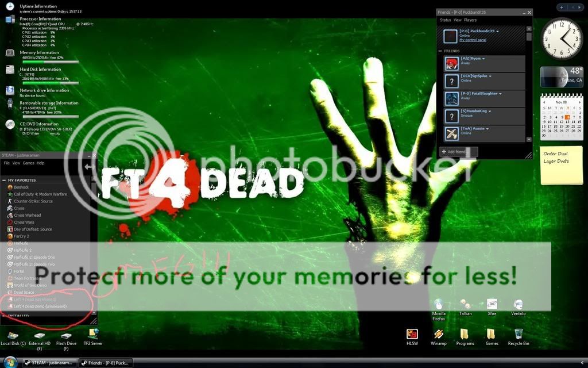
Task: Open the File menu in Steam
Action: pos(7,163)
